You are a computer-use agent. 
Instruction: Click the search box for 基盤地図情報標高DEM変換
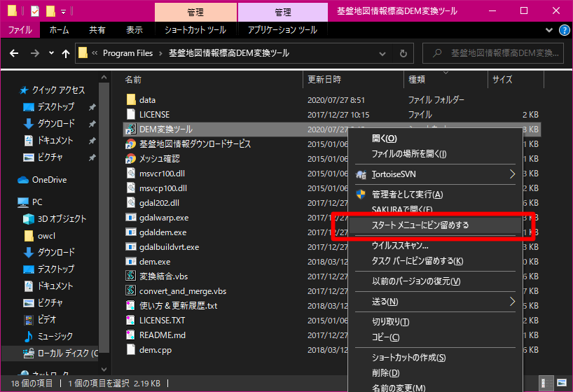coord(497,53)
